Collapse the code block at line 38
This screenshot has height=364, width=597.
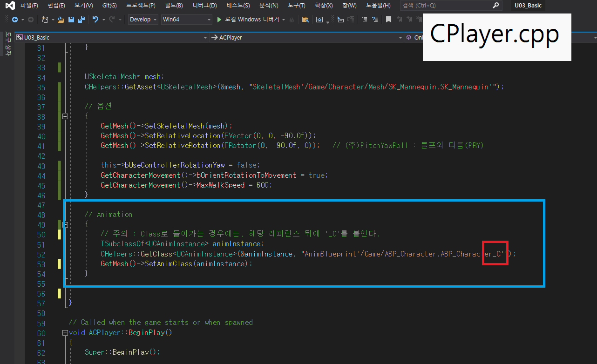point(65,116)
